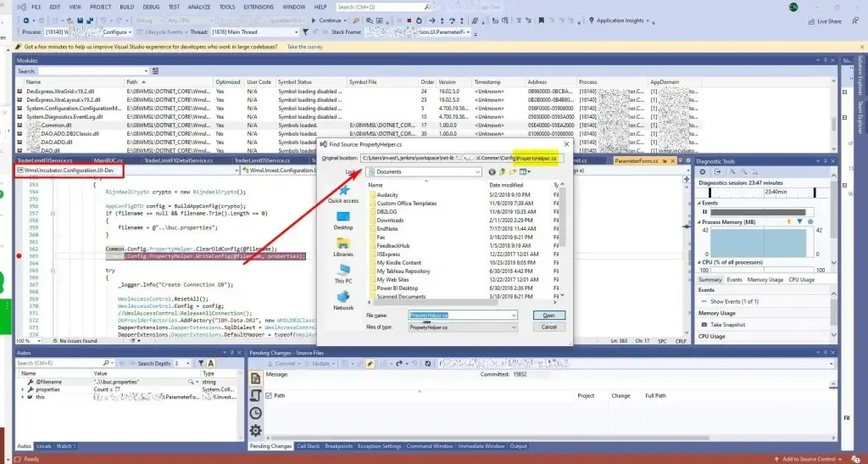The width and height of the screenshot is (868, 464).
Task: Click the Restart debugging icon
Action: pos(419,20)
